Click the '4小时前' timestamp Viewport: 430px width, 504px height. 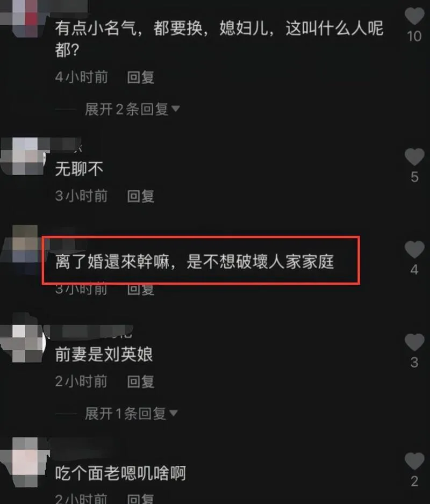coord(81,77)
